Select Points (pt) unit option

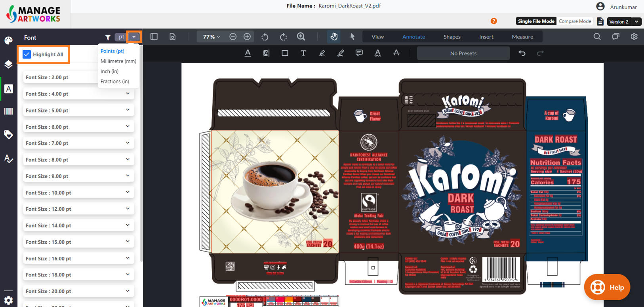(112, 51)
